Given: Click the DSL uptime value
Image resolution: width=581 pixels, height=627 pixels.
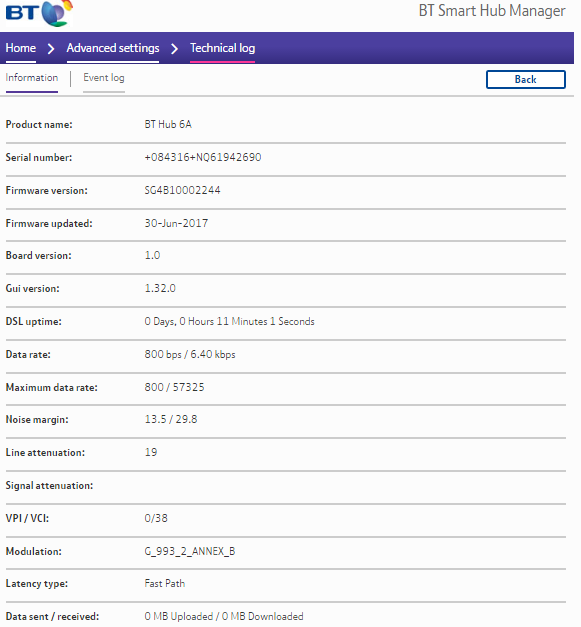Looking at the screenshot, I should click(x=230, y=321).
